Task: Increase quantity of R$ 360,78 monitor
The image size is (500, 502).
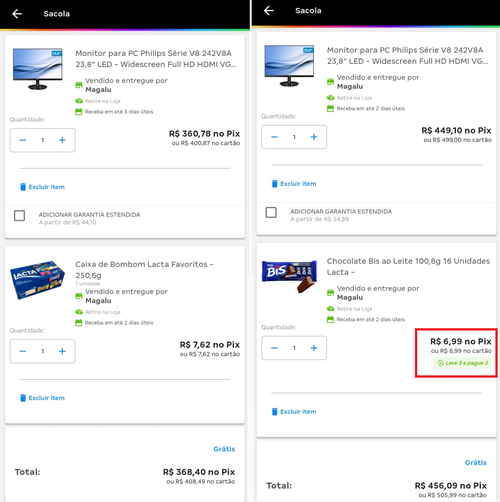Action: (x=62, y=140)
